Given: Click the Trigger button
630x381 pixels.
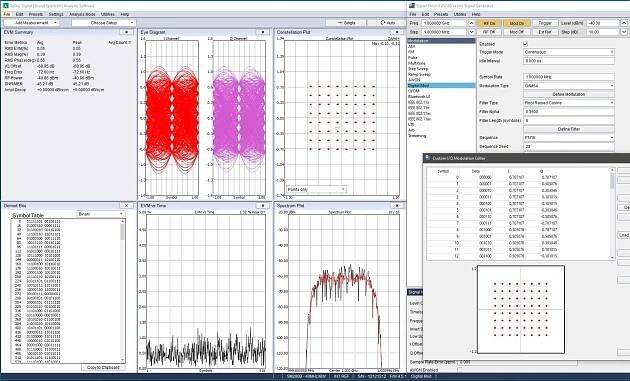Looking at the screenshot, I should tap(545, 23).
